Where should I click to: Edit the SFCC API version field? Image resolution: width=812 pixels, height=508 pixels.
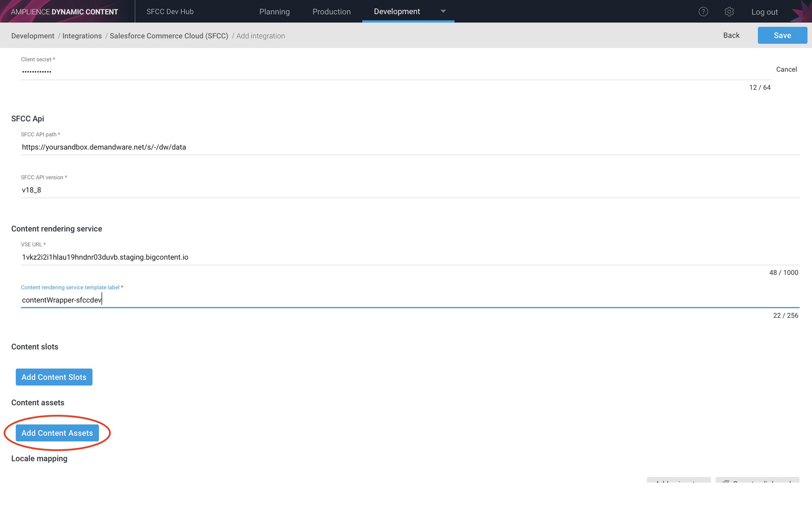(410, 190)
